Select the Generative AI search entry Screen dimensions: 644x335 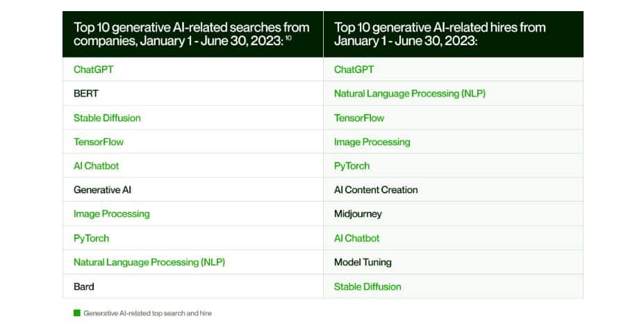[x=102, y=190]
